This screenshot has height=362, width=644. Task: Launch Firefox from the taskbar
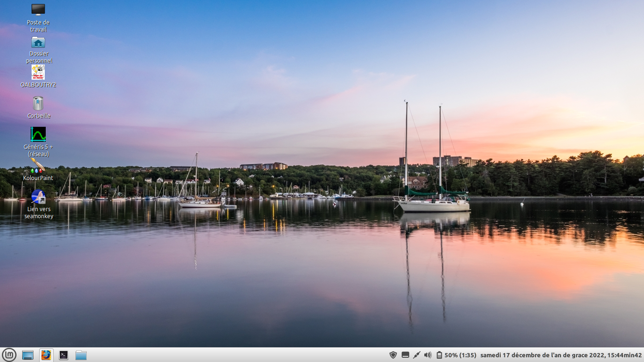pyautogui.click(x=46, y=355)
